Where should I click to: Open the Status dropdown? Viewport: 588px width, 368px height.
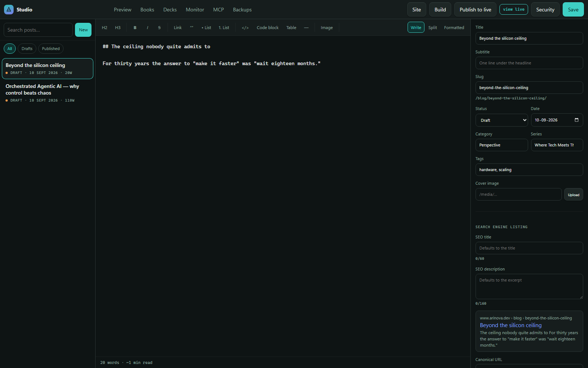click(x=502, y=120)
